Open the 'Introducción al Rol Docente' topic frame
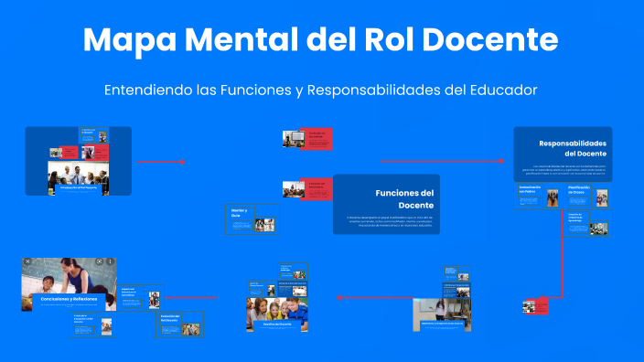644x362 pixels. pyautogui.click(x=79, y=161)
